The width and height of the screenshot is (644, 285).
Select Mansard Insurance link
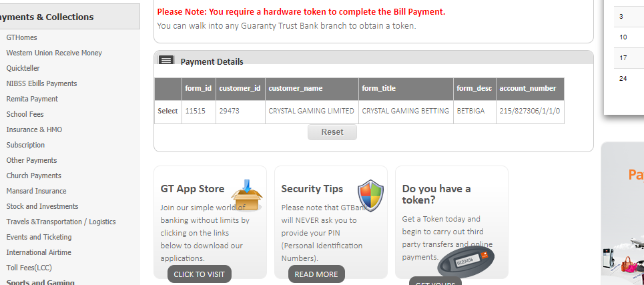click(36, 191)
